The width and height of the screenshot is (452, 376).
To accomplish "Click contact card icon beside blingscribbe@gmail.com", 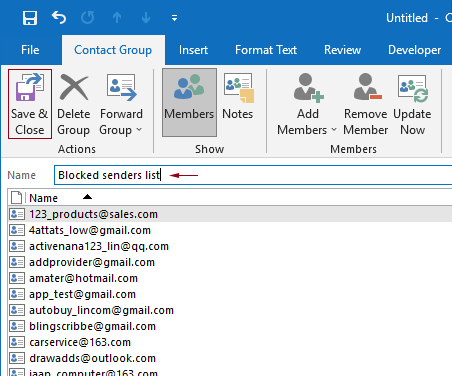I will point(17,326).
